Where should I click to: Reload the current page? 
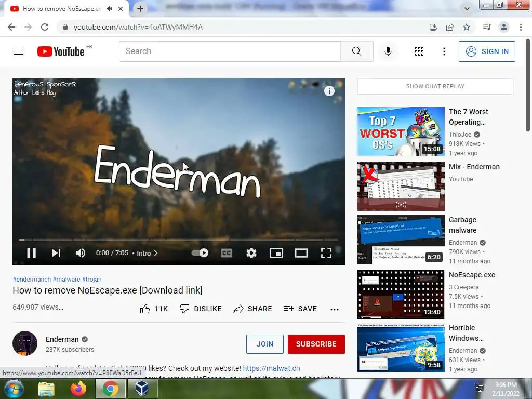[45, 27]
